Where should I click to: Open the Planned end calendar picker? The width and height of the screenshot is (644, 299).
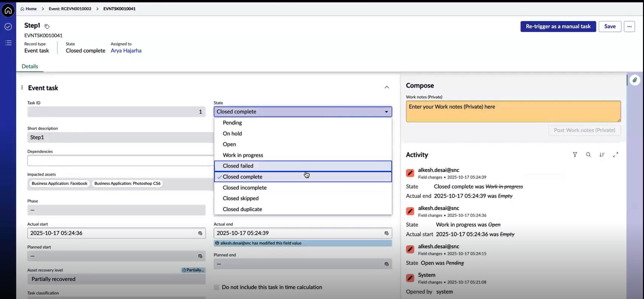tap(386, 264)
